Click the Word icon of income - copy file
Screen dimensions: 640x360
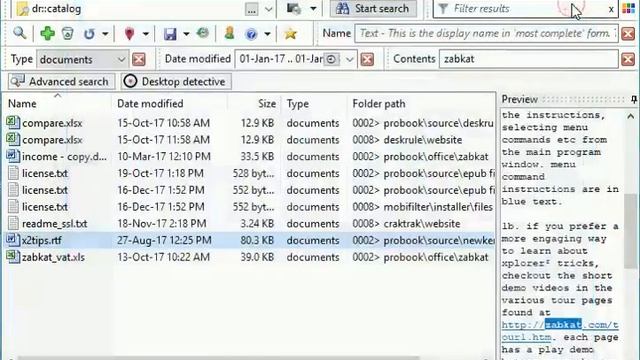13,156
